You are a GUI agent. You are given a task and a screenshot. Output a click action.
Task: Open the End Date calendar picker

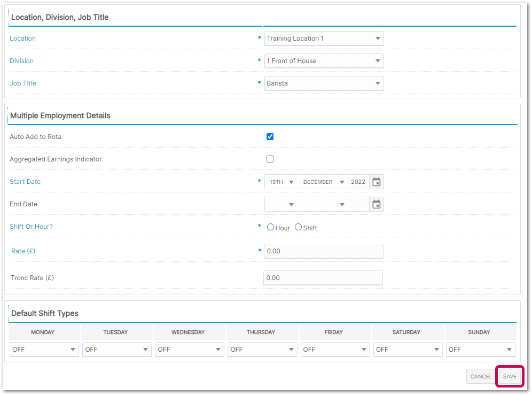(x=377, y=204)
